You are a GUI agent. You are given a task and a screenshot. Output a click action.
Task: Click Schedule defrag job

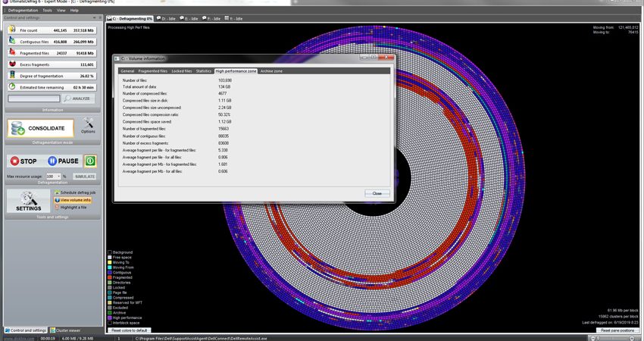tap(75, 192)
